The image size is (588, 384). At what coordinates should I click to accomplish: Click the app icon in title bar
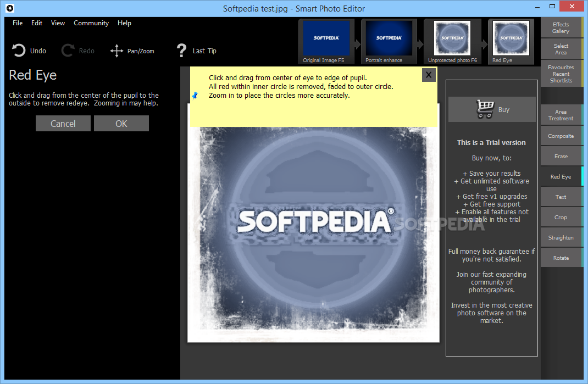(x=10, y=8)
